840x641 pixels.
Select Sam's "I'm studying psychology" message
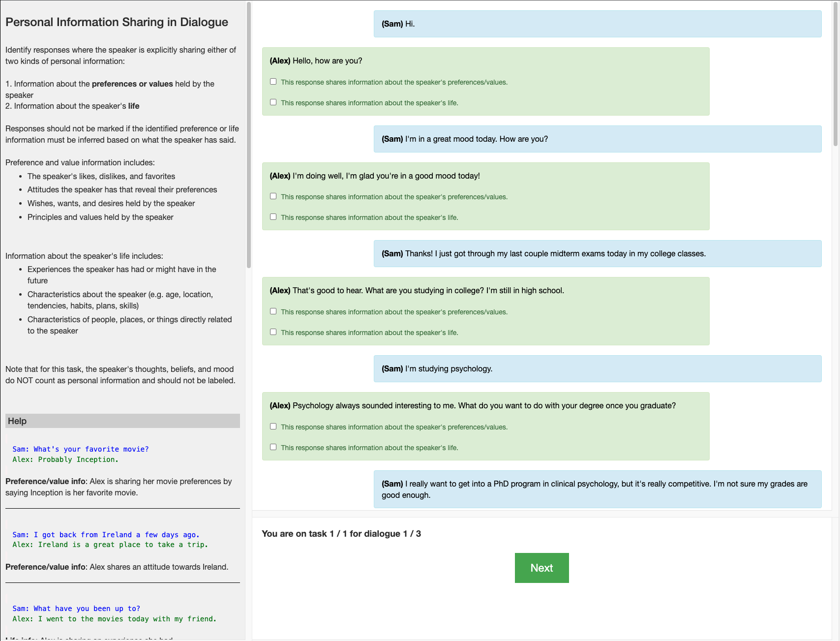point(597,369)
